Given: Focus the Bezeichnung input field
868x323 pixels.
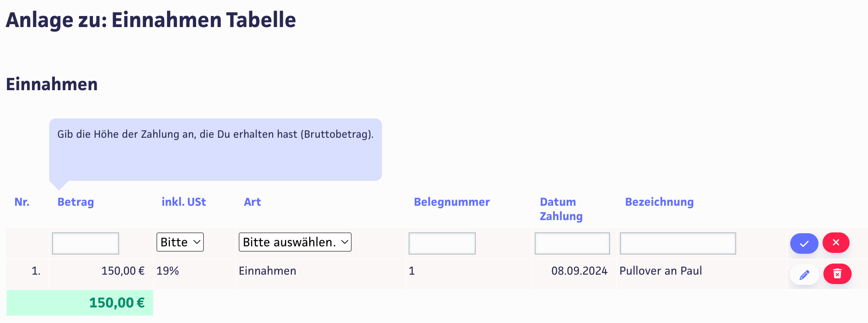Looking at the screenshot, I should click(x=678, y=243).
